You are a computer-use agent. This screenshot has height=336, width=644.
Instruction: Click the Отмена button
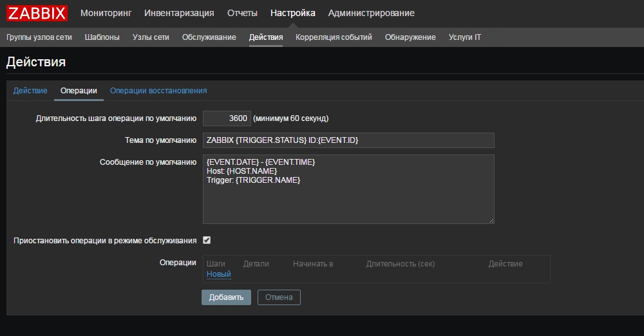click(279, 297)
